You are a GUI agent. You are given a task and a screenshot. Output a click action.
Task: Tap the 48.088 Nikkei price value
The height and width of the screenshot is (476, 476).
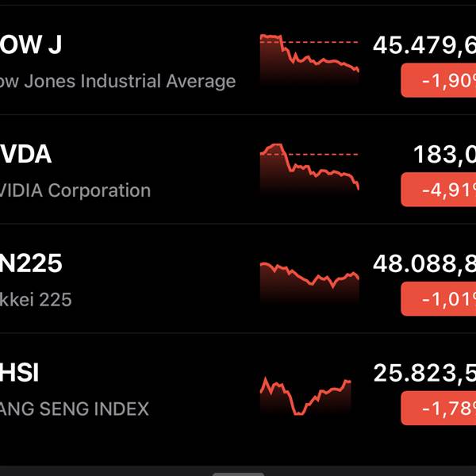[x=424, y=263]
